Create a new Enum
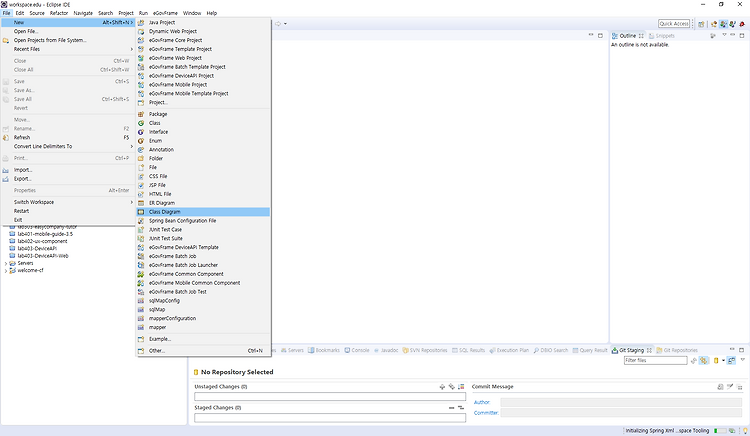The image size is (750, 436). (x=203, y=141)
